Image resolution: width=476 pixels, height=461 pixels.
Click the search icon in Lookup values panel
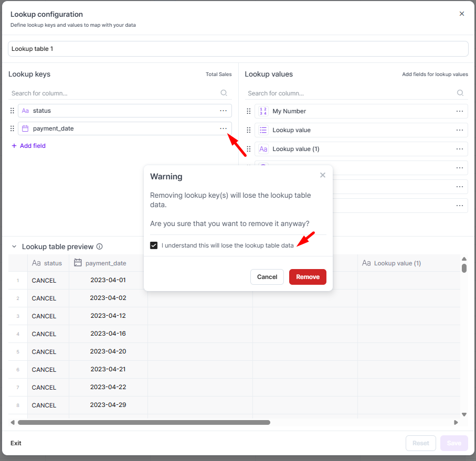tap(460, 93)
